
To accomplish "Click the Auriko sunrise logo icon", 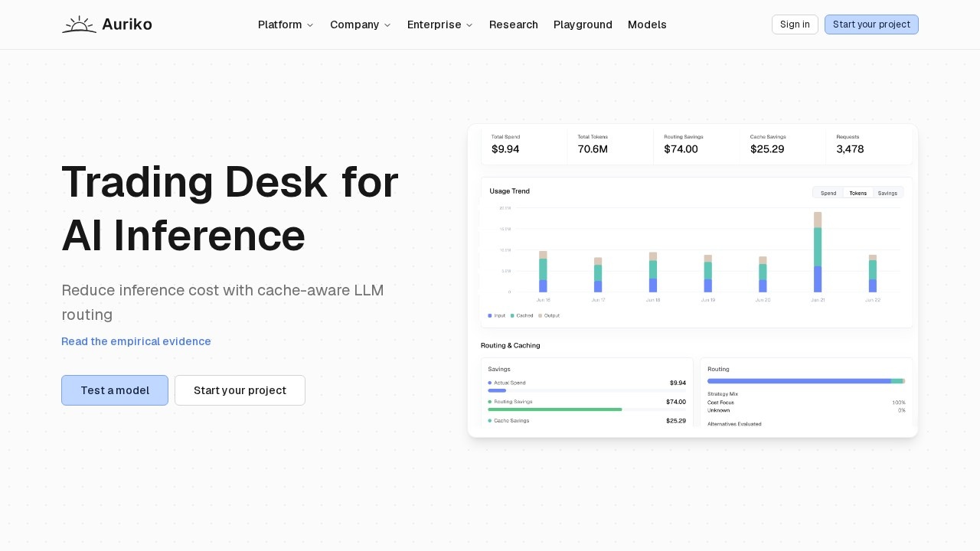I will click(79, 24).
